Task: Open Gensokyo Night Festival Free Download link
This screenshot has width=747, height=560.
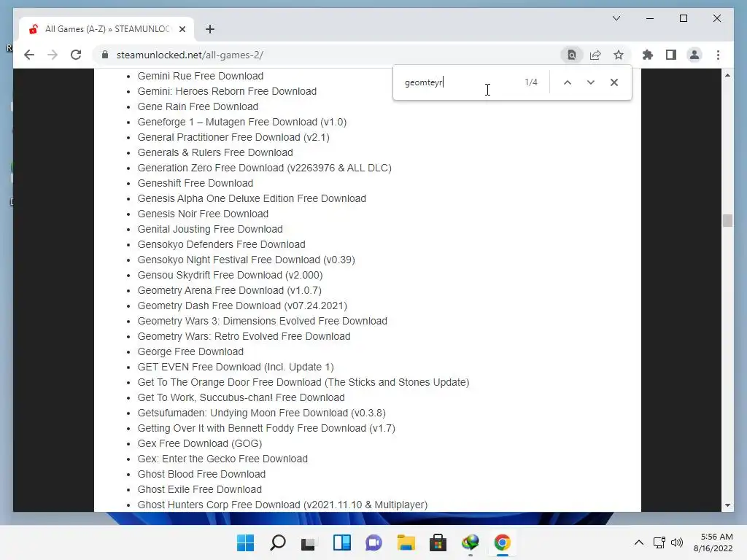Action: [x=246, y=260]
